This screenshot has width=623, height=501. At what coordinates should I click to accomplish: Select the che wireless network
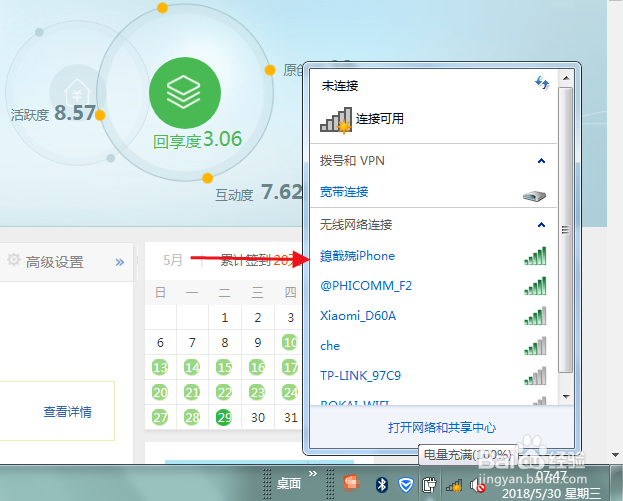click(330, 346)
